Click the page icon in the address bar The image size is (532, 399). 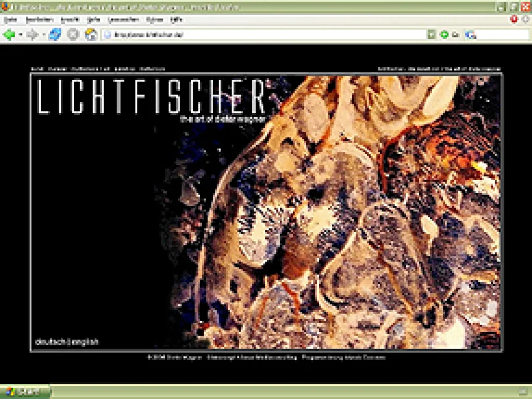[108, 34]
